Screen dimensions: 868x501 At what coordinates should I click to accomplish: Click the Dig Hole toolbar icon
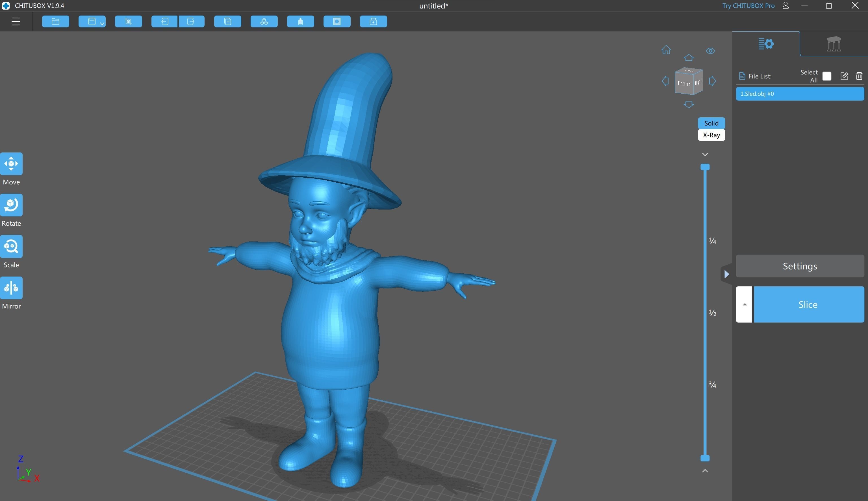(337, 22)
